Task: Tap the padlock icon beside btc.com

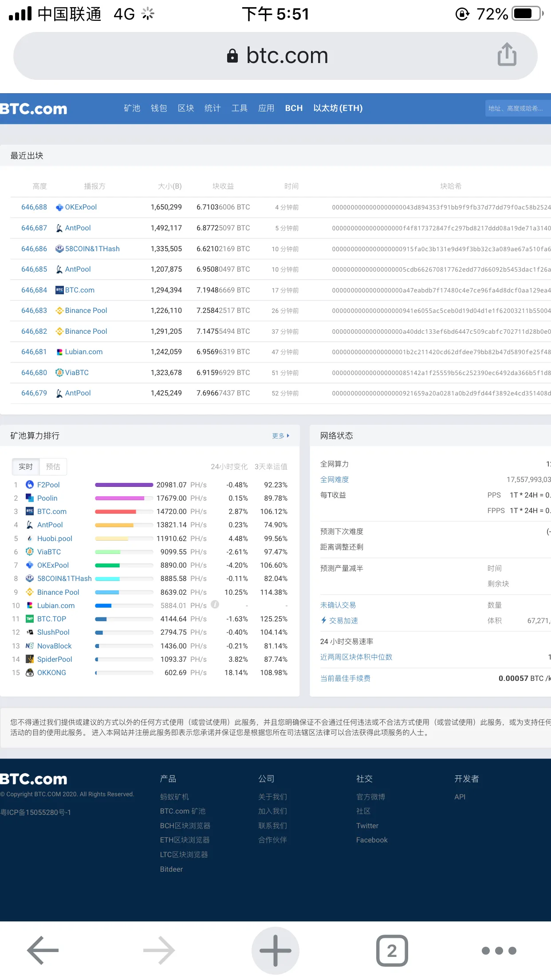Action: point(232,55)
